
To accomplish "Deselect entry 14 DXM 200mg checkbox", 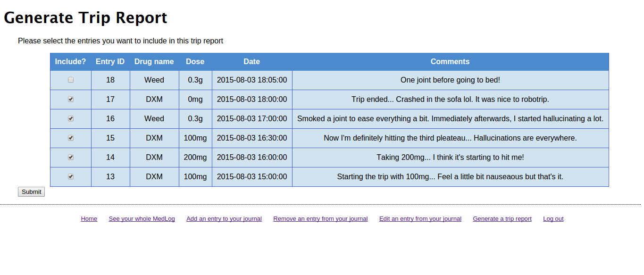I will pos(71,158).
